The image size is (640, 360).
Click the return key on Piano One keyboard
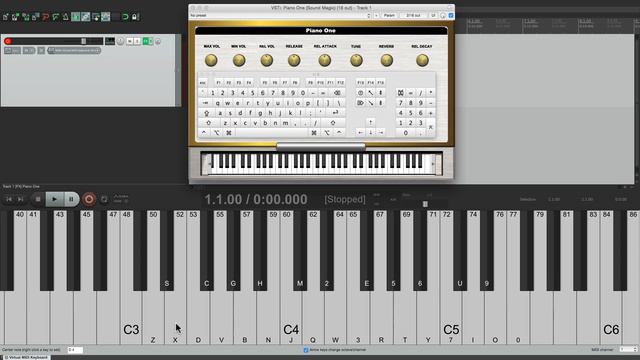[x=336, y=113]
